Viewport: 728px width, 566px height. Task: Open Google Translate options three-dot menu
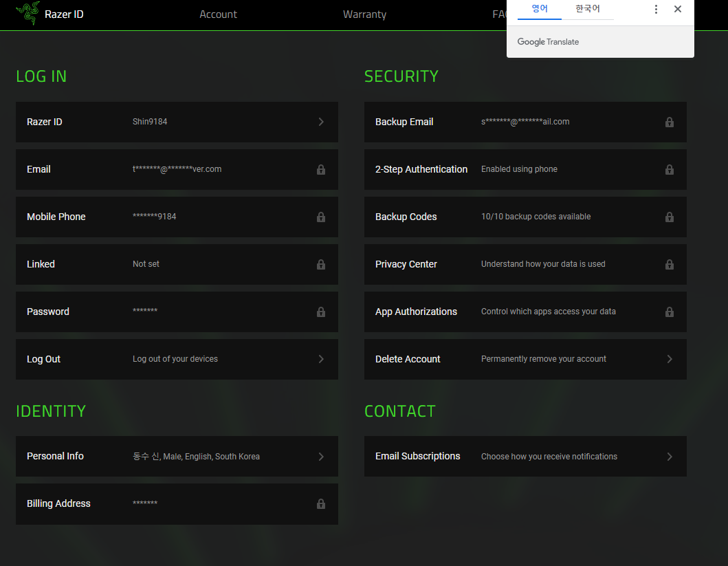pyautogui.click(x=656, y=10)
